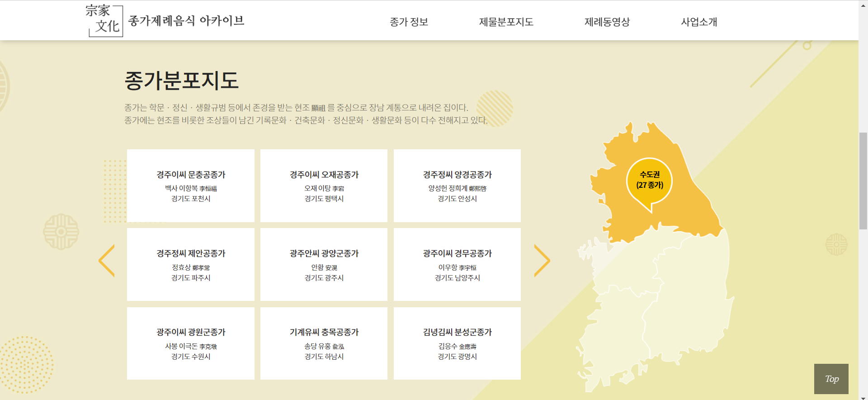View the 김녕김씨 분성군종가 card
The image size is (868, 400).
[x=457, y=343]
